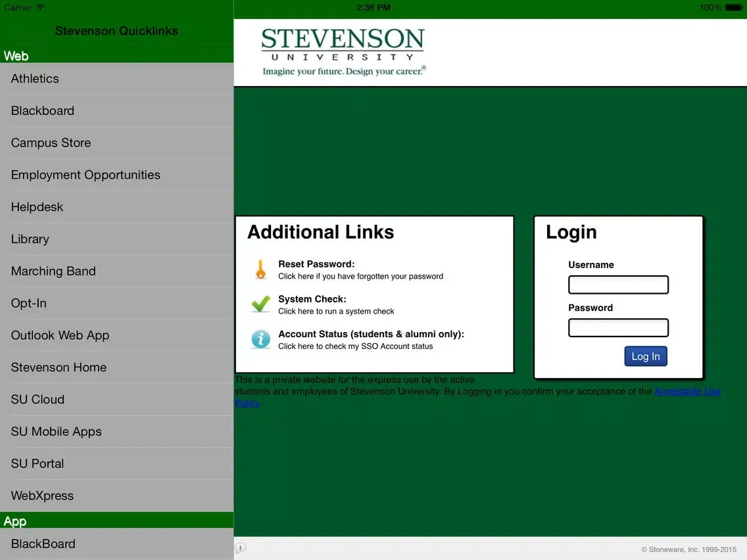Select WebXpress from the list
Viewport: 747px width, 560px height.
pyautogui.click(x=117, y=496)
